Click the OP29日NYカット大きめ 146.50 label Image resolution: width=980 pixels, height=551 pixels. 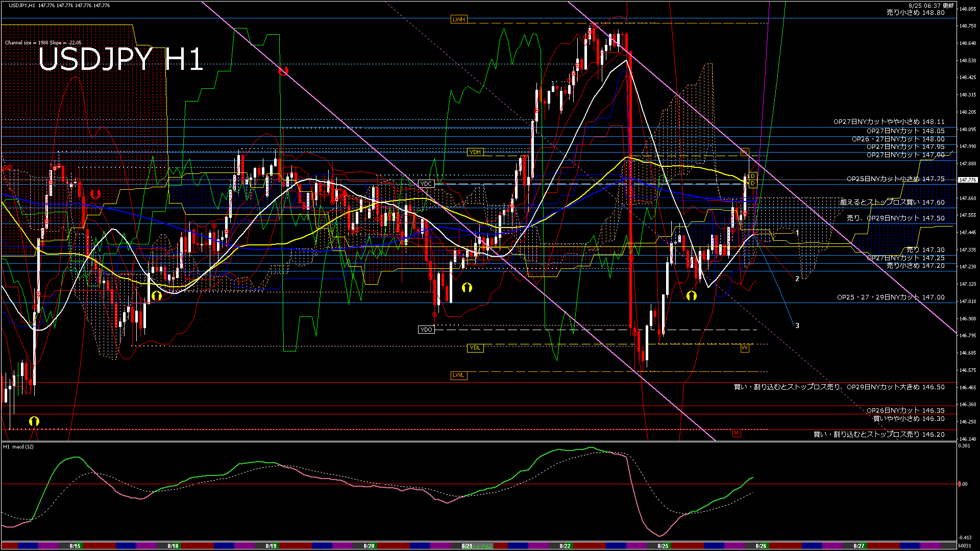click(896, 387)
